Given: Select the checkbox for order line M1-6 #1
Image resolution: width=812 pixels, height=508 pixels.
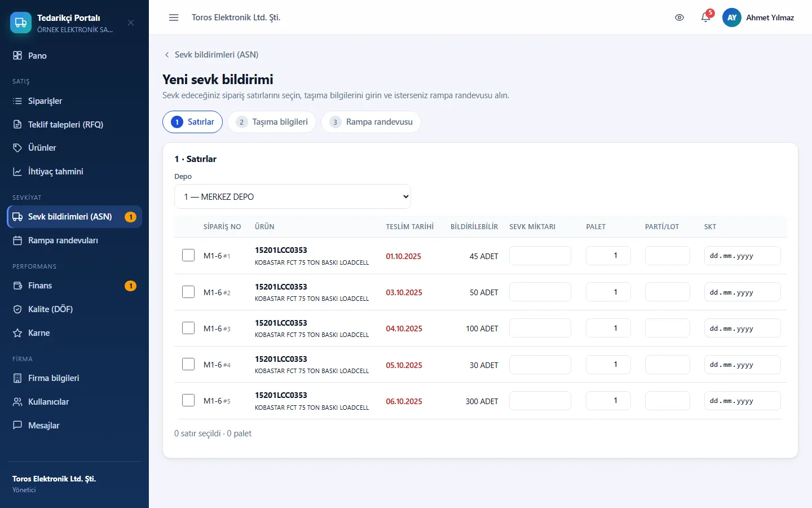Looking at the screenshot, I should click(188, 255).
